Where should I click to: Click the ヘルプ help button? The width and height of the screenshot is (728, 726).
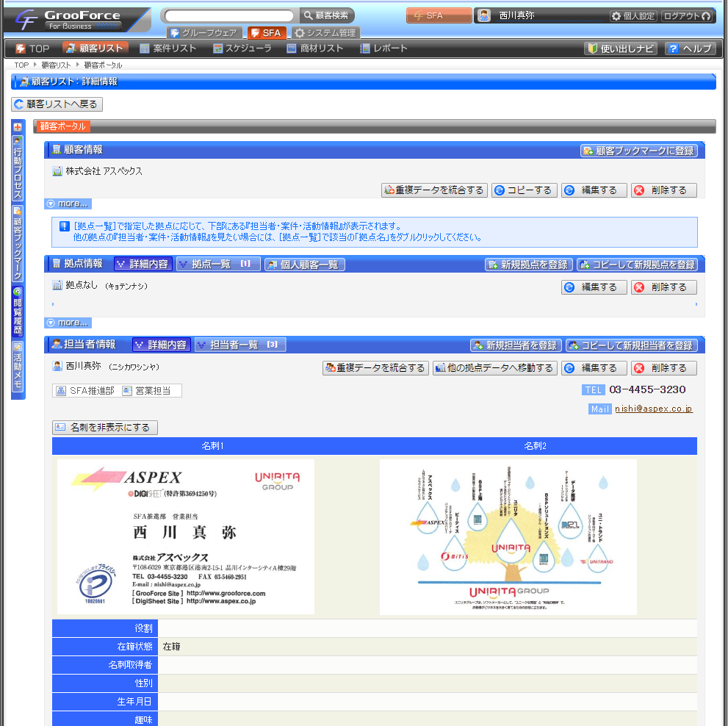click(691, 48)
